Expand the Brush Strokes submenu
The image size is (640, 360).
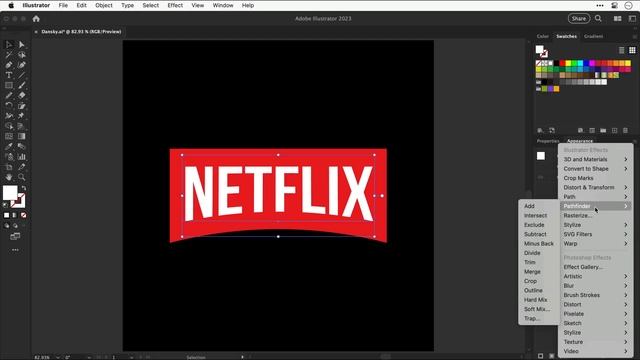tap(596, 295)
